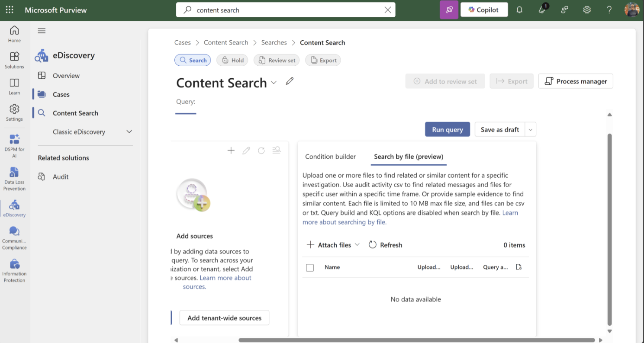Go to Home in the left rail
This screenshot has height=343, width=644.
pyautogui.click(x=14, y=34)
